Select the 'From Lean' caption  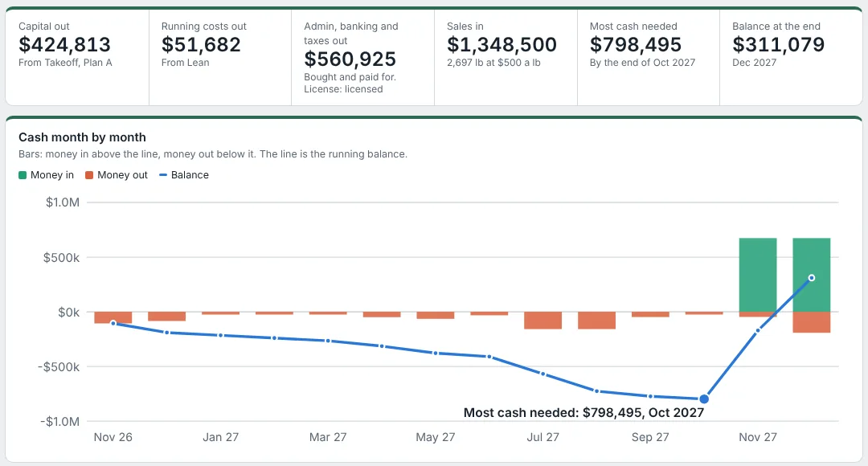coord(186,63)
